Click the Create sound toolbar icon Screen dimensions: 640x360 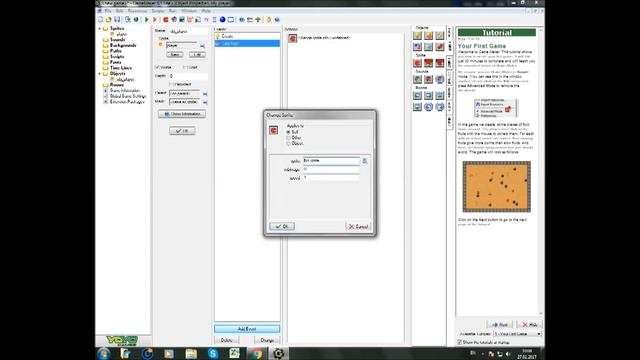(174, 20)
